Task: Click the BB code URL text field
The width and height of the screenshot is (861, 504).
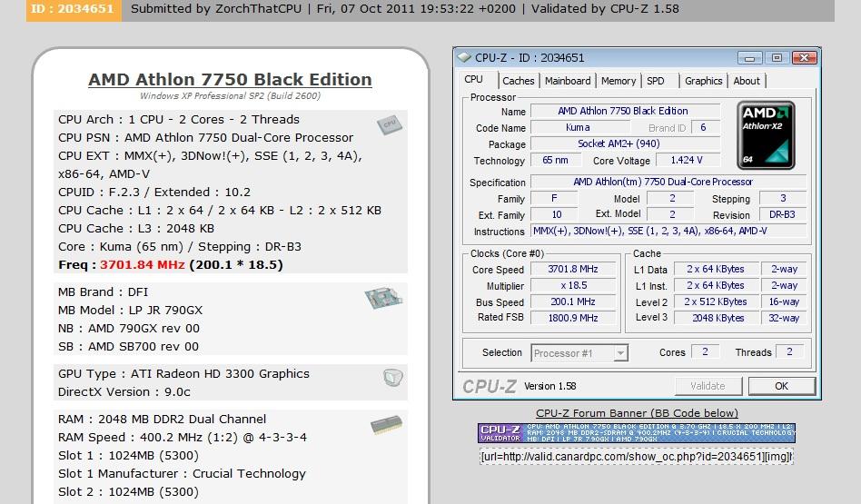Action: tap(637, 456)
